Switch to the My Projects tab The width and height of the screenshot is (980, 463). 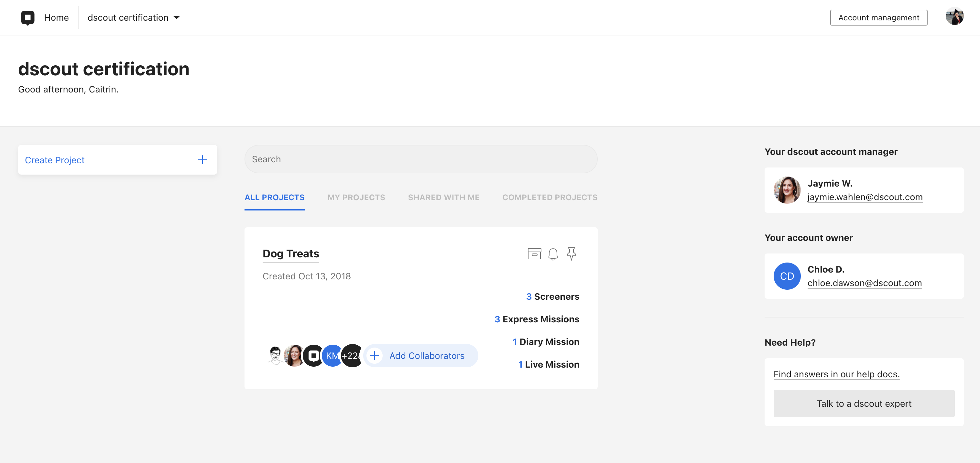pos(356,198)
